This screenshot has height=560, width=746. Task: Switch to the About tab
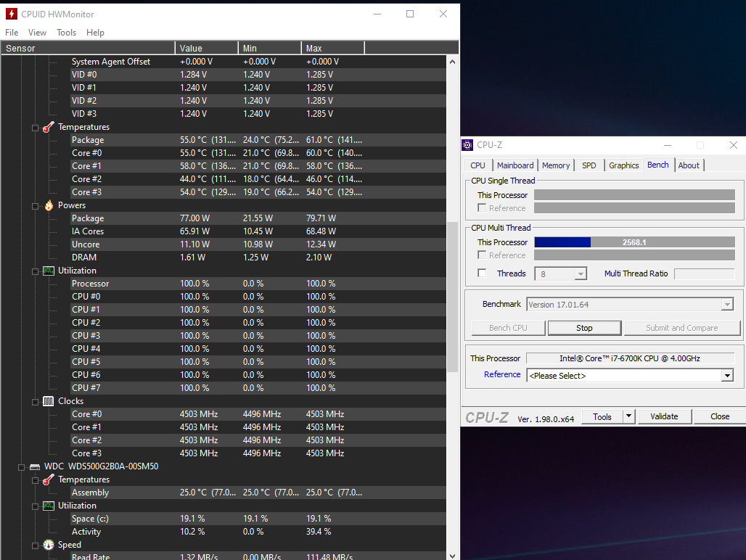(689, 165)
